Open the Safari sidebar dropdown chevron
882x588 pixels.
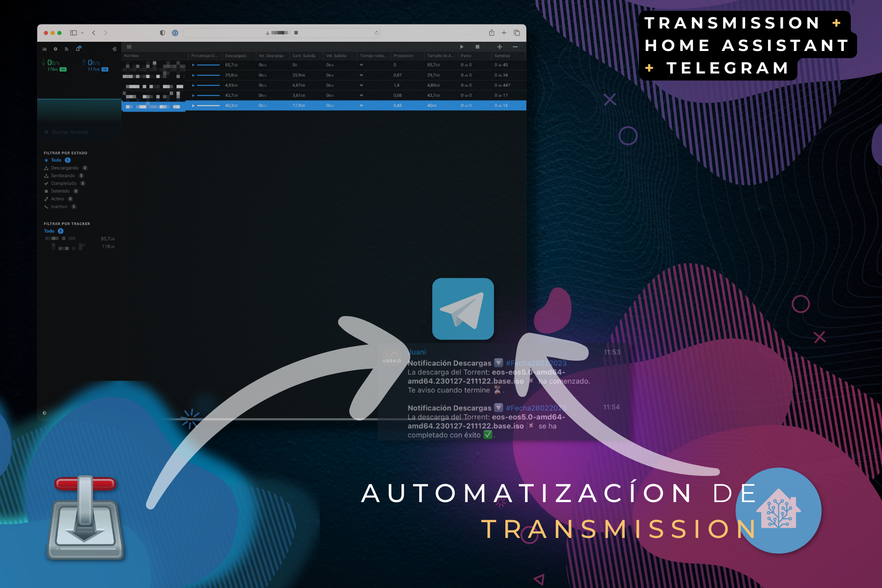click(x=82, y=33)
